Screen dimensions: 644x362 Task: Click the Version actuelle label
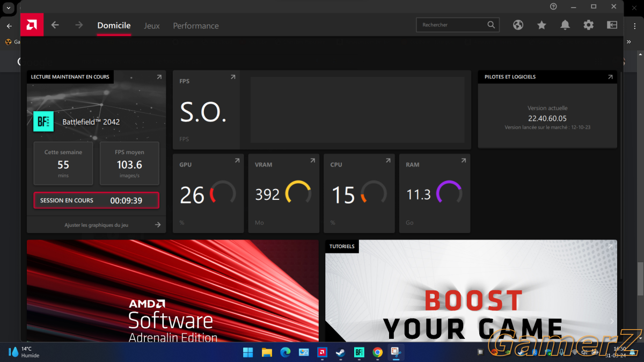point(547,108)
